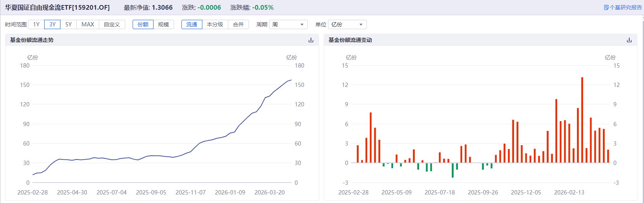Open the 单位 dropdown showing 亿份

pos(347,24)
